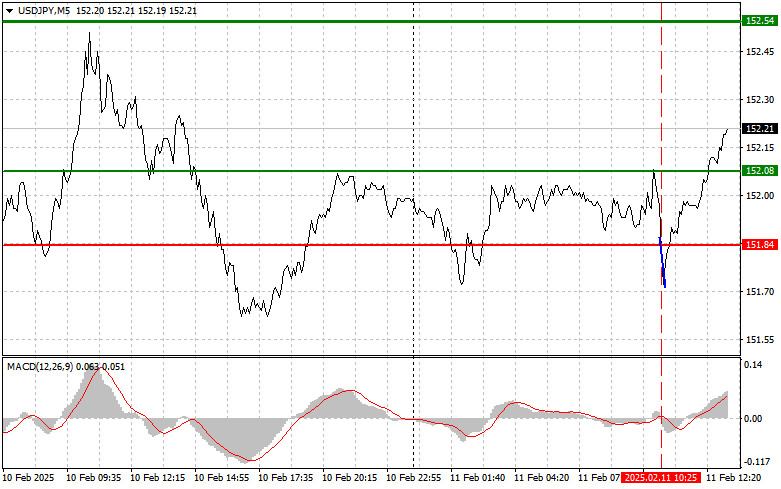
Task: Click the 0.00 MACD scale value
Action: [753, 419]
